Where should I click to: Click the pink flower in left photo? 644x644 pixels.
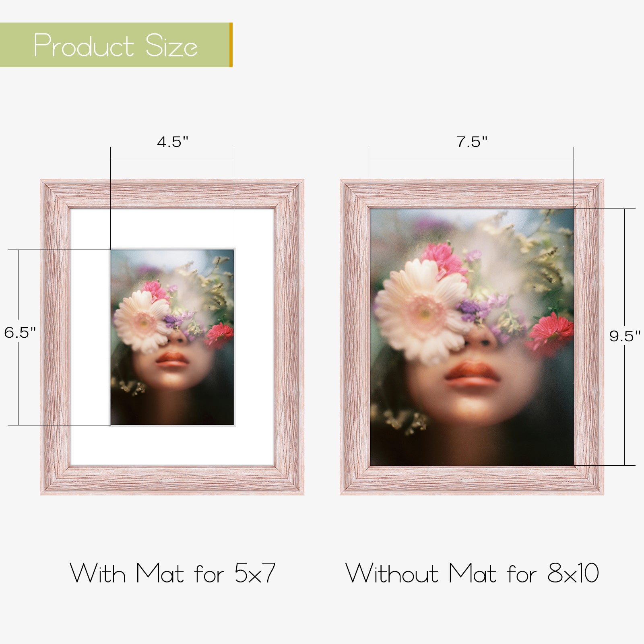click(x=155, y=291)
